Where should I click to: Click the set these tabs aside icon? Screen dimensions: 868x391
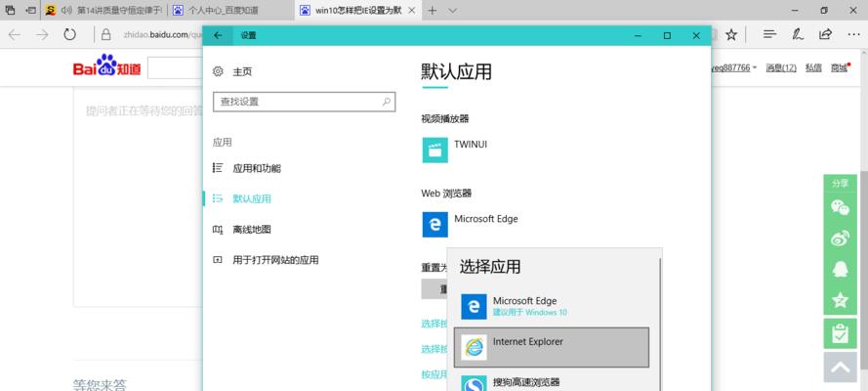tap(31, 11)
